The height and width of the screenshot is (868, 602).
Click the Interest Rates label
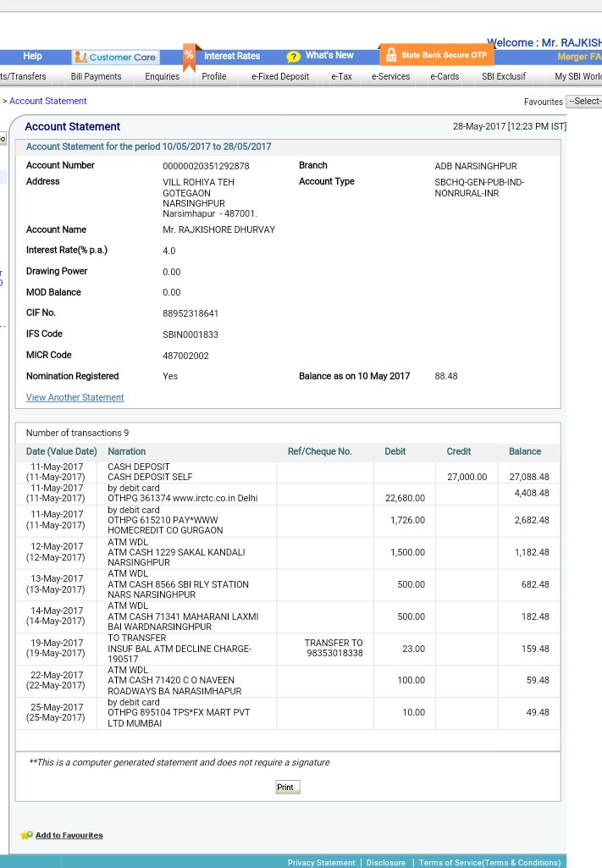(x=232, y=56)
